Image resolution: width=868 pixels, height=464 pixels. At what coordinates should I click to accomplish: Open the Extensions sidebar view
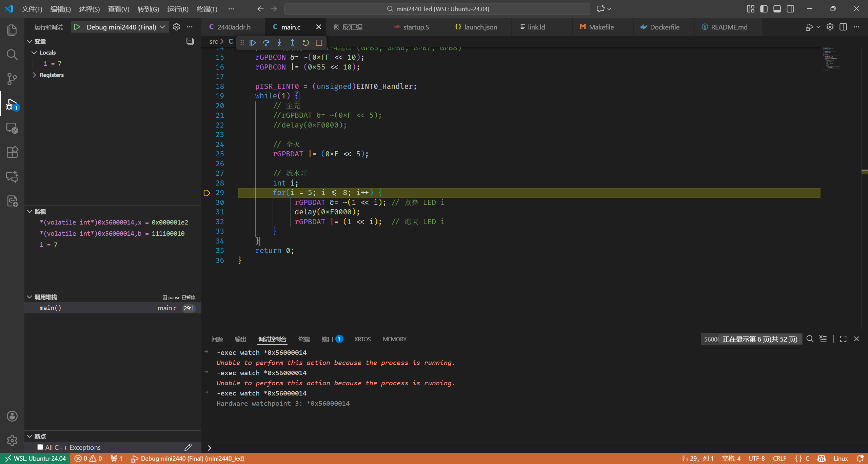pos(12,152)
